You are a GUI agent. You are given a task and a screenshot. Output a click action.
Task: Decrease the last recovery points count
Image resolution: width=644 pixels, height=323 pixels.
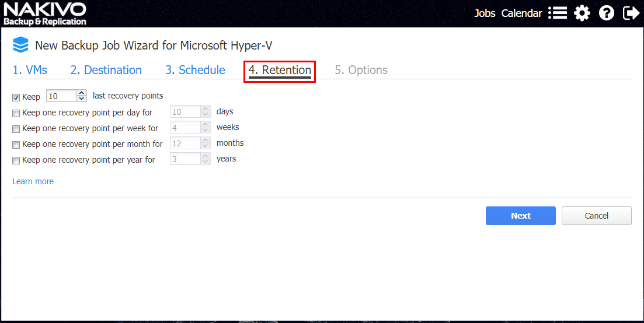click(x=82, y=99)
